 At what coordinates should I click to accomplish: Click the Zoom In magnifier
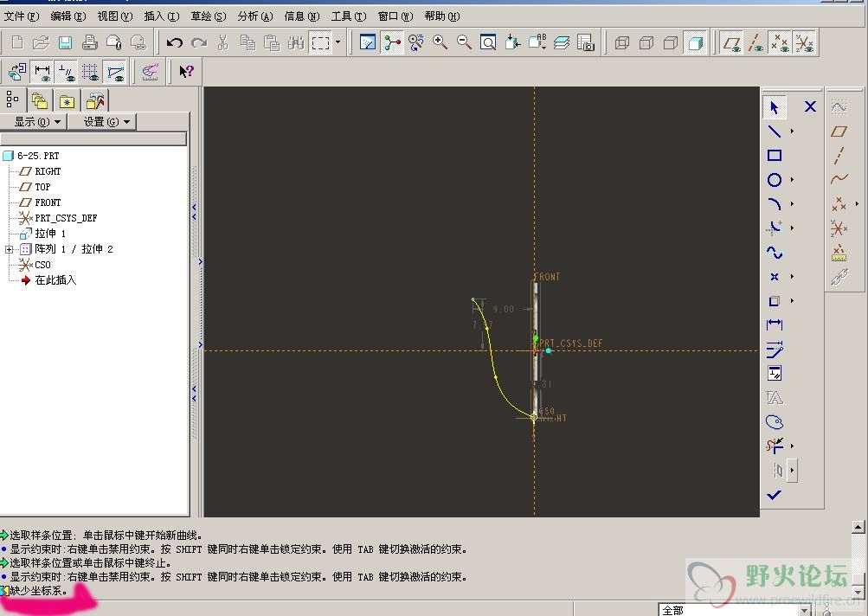click(440, 42)
